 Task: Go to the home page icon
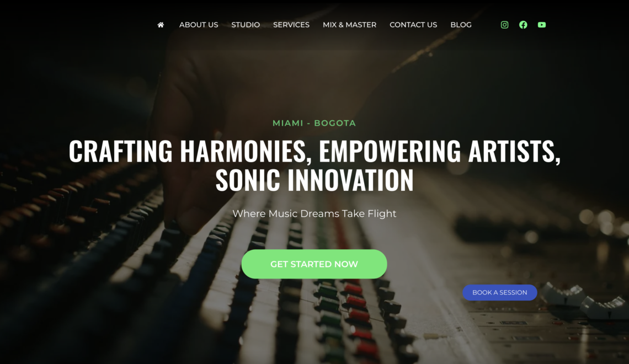(x=161, y=25)
